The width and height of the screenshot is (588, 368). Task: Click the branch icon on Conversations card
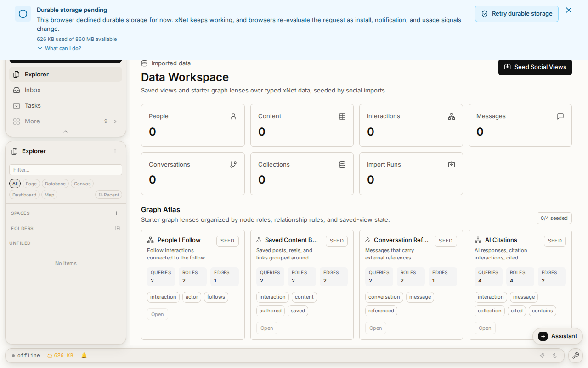pyautogui.click(x=233, y=165)
